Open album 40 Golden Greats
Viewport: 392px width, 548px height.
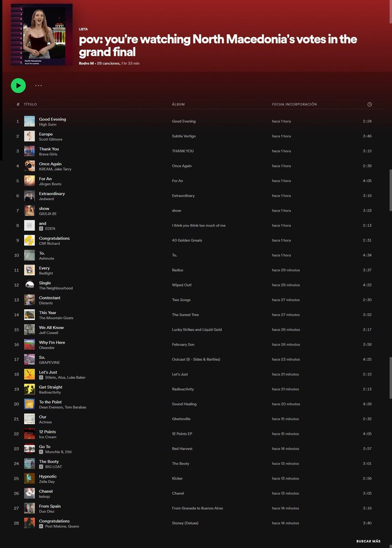(x=187, y=240)
